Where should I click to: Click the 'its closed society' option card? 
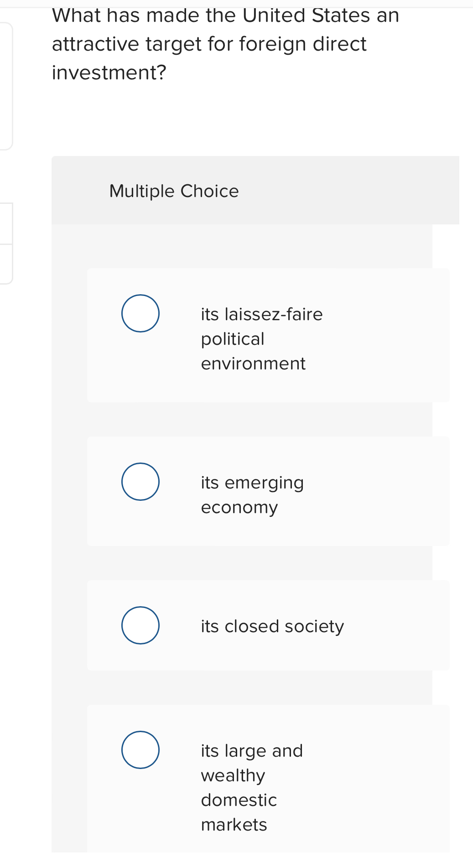pos(268,625)
